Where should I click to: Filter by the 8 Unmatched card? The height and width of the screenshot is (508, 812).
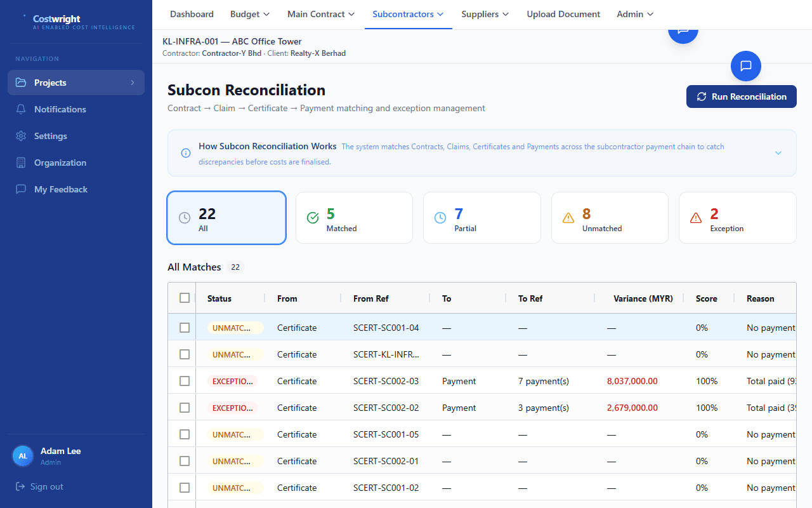pos(610,218)
